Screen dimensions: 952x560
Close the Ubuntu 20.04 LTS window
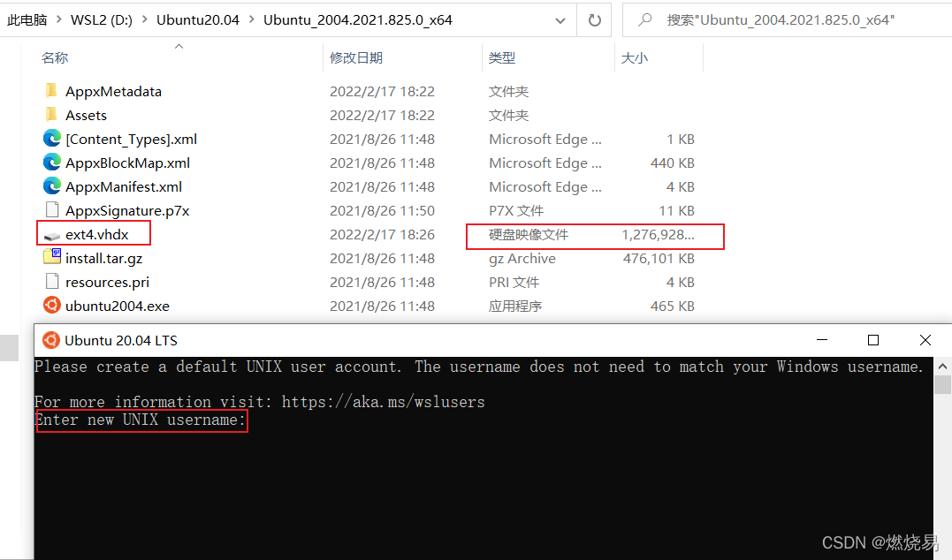[925, 340]
